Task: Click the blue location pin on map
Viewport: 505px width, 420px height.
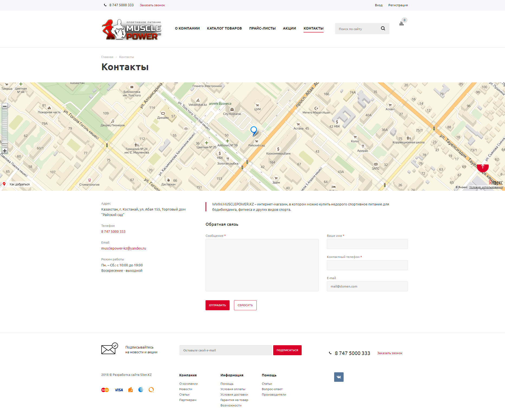Action: (x=254, y=131)
